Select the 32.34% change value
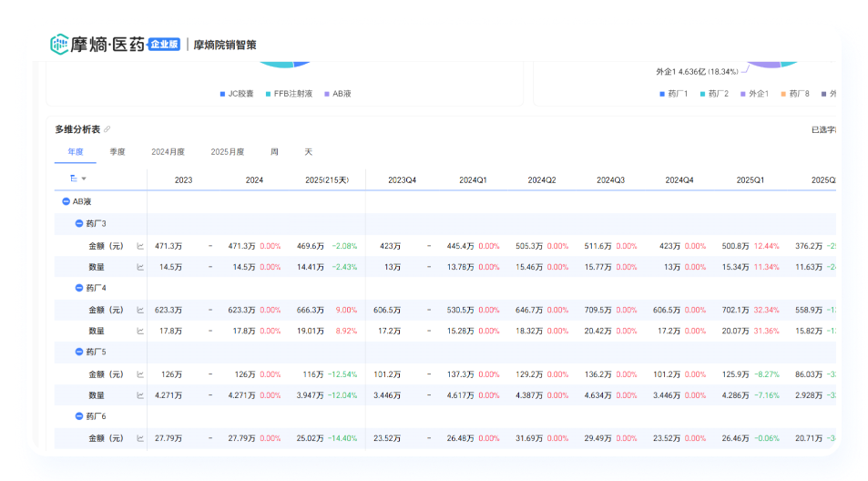 pyautogui.click(x=766, y=311)
